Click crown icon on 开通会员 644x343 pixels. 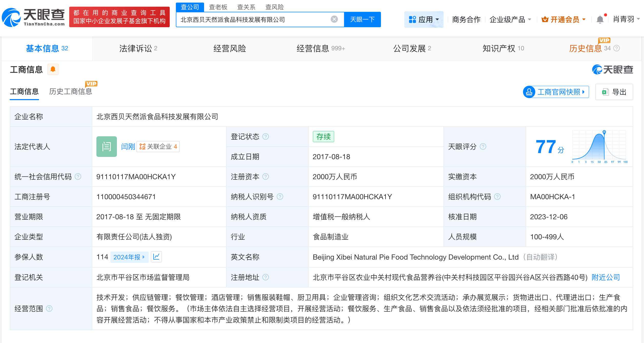(x=545, y=19)
